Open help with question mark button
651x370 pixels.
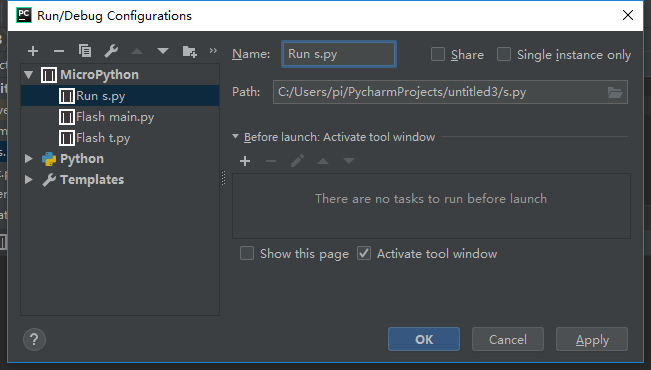tap(34, 340)
